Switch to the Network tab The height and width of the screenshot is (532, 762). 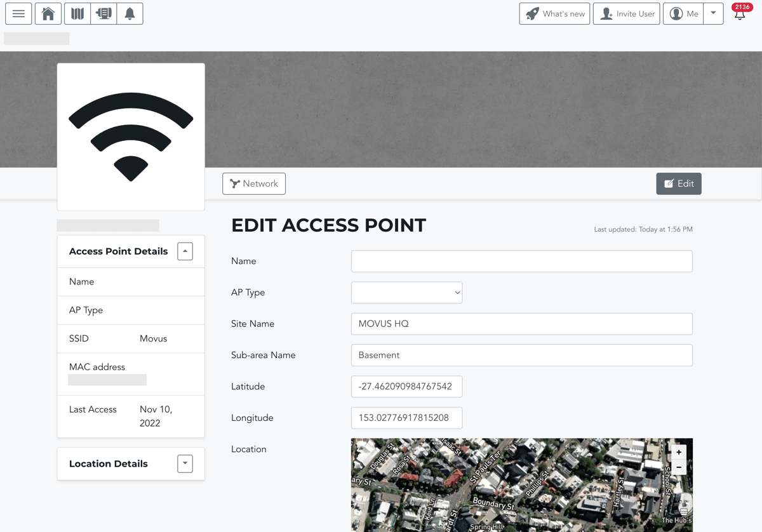(254, 183)
